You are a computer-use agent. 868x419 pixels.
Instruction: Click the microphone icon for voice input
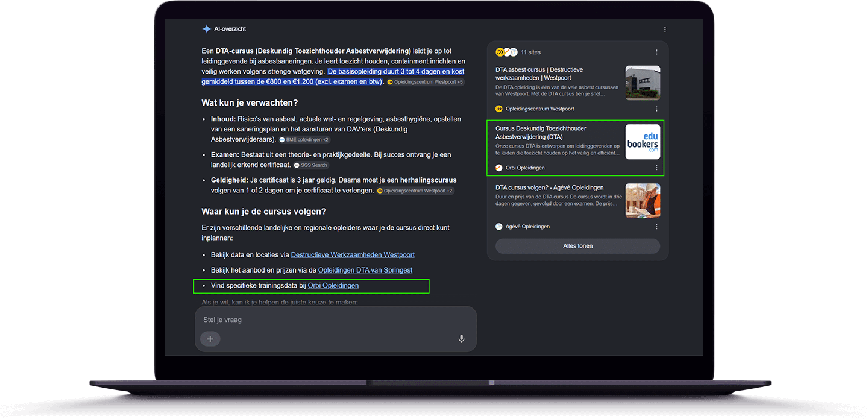tap(461, 339)
